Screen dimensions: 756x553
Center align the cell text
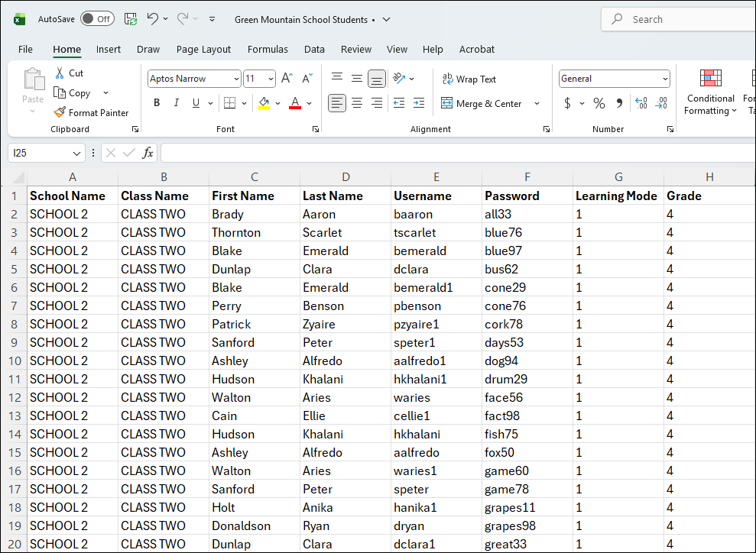(357, 103)
